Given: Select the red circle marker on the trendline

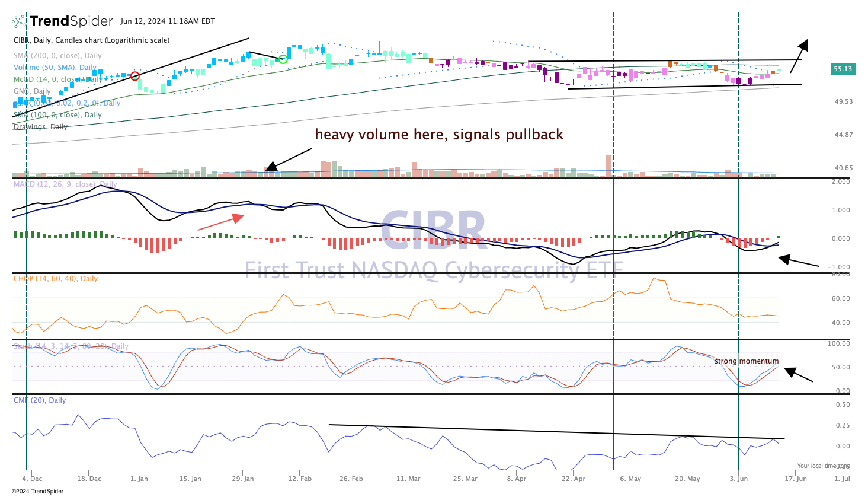Looking at the screenshot, I should [134, 76].
